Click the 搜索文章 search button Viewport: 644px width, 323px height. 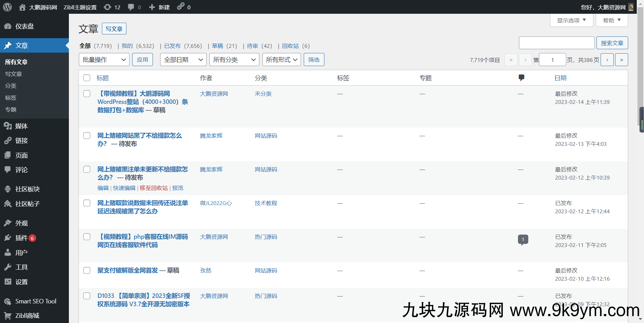coord(612,43)
